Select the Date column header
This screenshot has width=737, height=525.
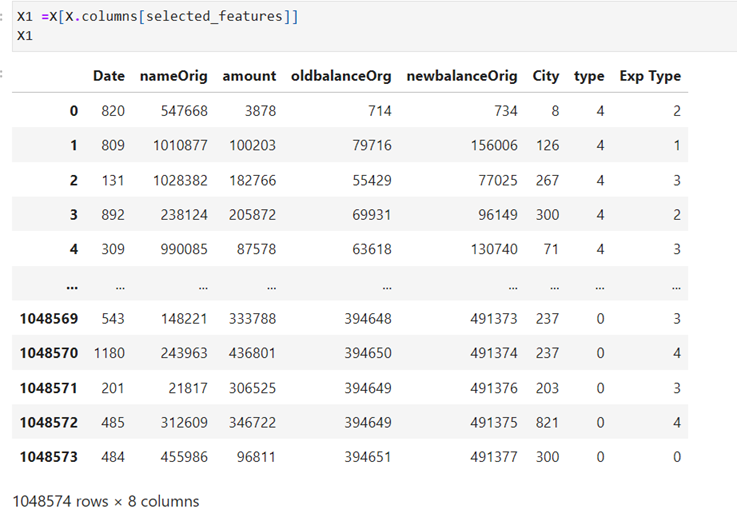109,76
